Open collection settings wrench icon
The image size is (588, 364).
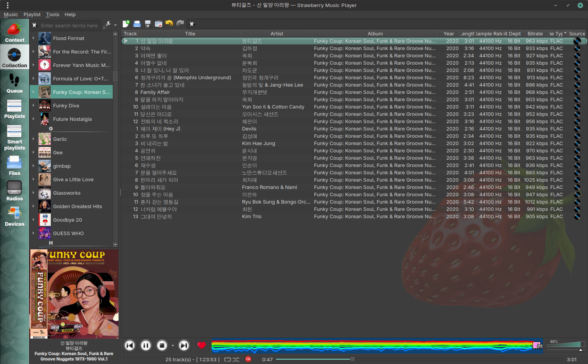[107, 25]
